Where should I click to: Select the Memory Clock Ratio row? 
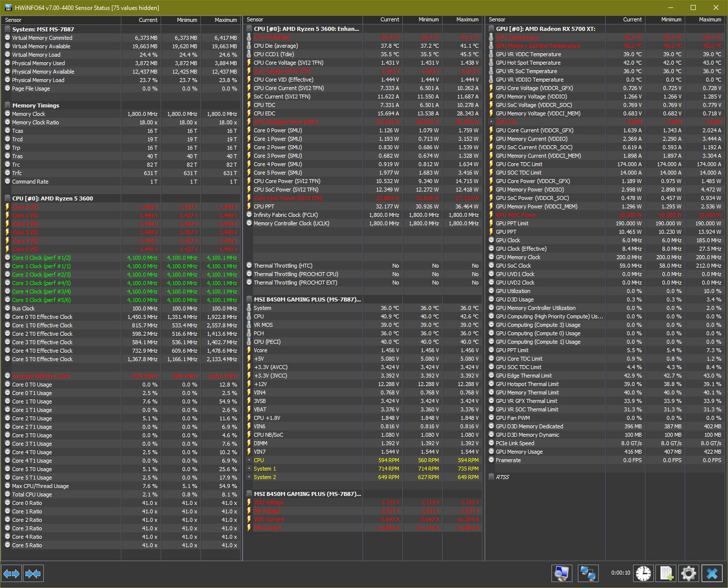pyautogui.click(x=121, y=122)
